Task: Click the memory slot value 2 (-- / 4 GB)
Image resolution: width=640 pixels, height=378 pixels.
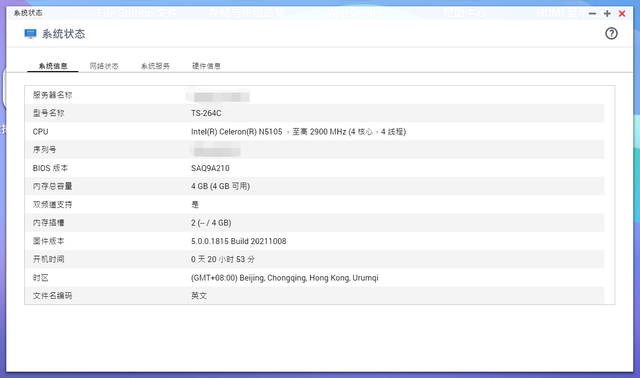Action: pyautogui.click(x=211, y=223)
